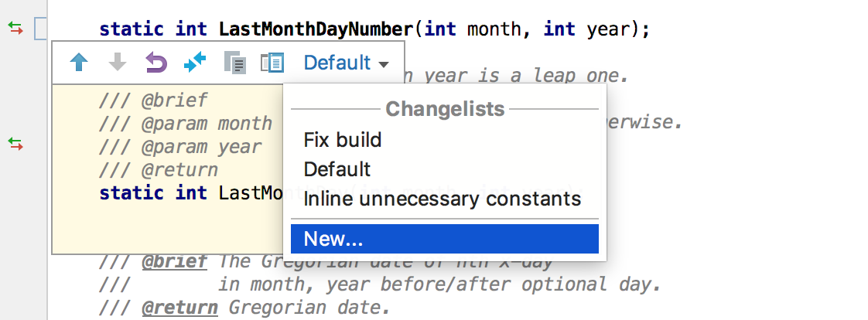868x320 pixels.
Task: Choose New... to create a changelist
Action: [445, 239]
